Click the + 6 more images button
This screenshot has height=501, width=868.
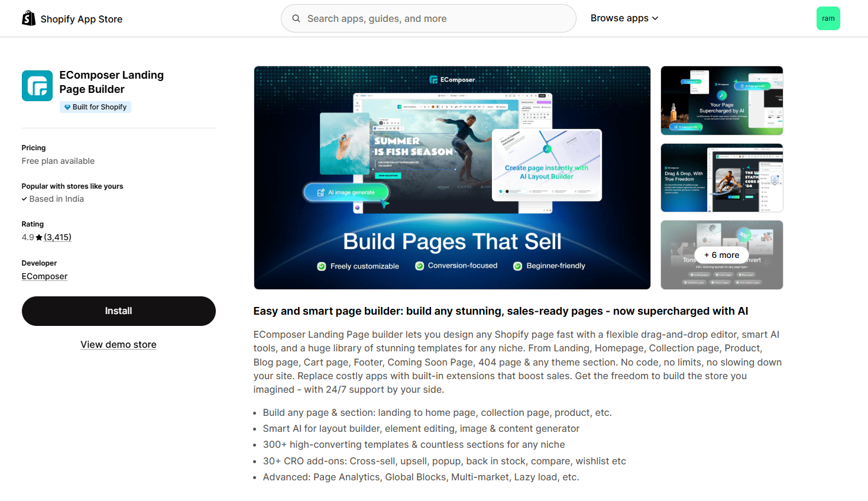(x=722, y=255)
